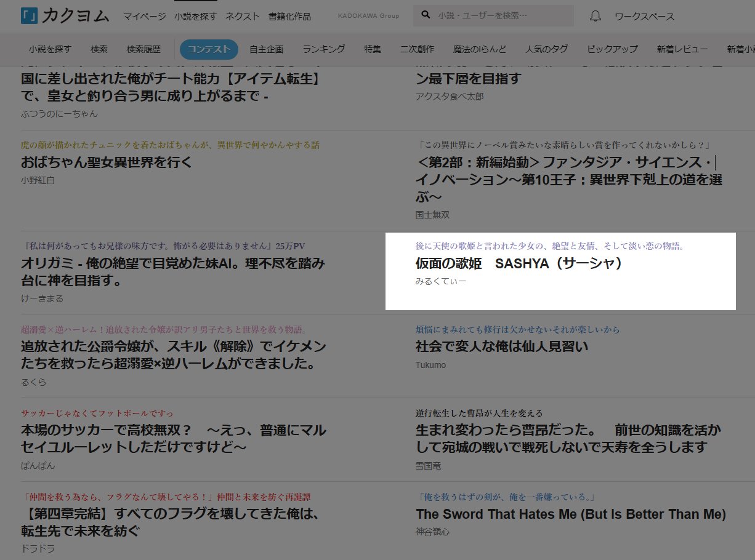Switch to ランキング tab
The image size is (755, 560).
coord(324,49)
